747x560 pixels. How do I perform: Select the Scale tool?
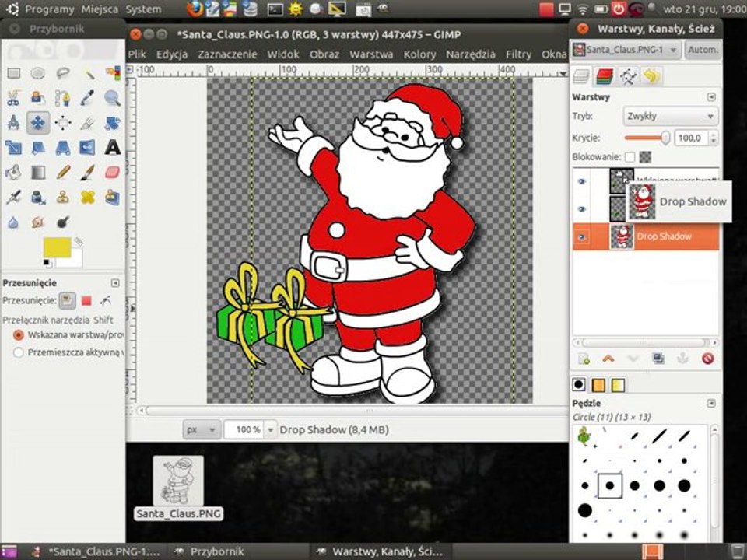pyautogui.click(x=14, y=147)
